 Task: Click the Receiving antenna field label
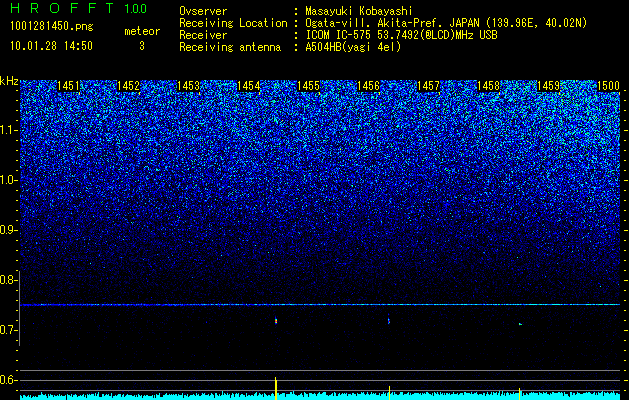[230, 47]
